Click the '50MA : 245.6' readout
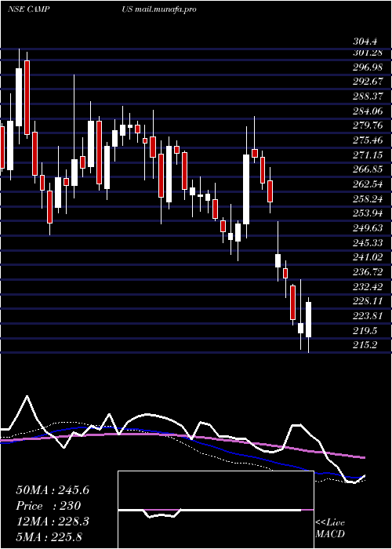The width and height of the screenshot is (392, 549). (53, 490)
